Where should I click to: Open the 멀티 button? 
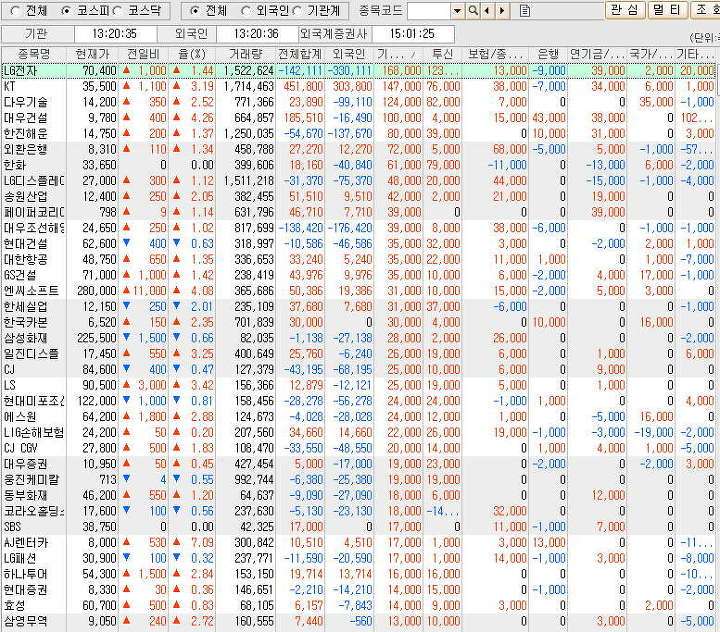(667, 10)
